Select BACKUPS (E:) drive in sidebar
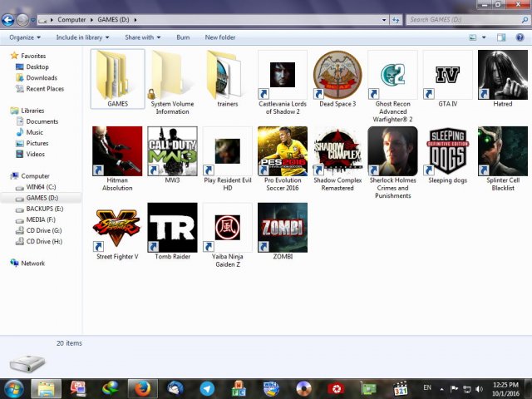 point(45,209)
